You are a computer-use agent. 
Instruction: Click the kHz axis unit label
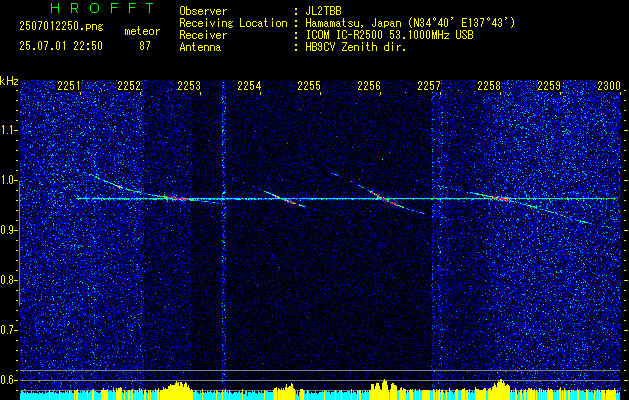(x=9, y=81)
